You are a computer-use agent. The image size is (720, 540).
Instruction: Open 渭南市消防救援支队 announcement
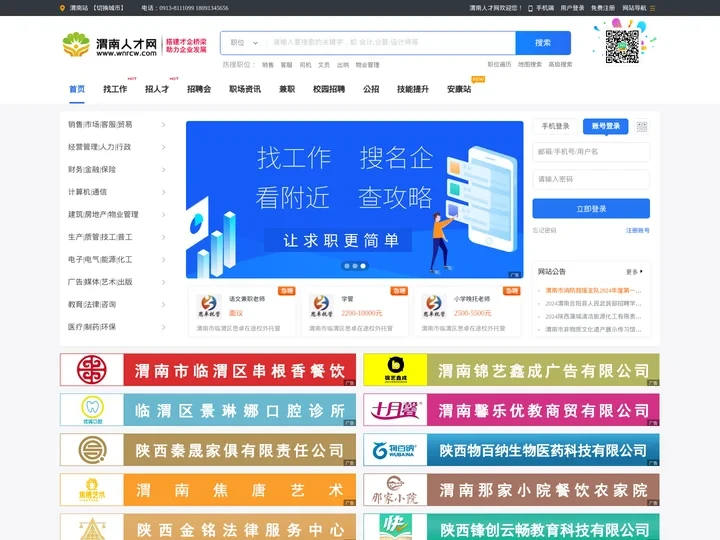(x=593, y=291)
